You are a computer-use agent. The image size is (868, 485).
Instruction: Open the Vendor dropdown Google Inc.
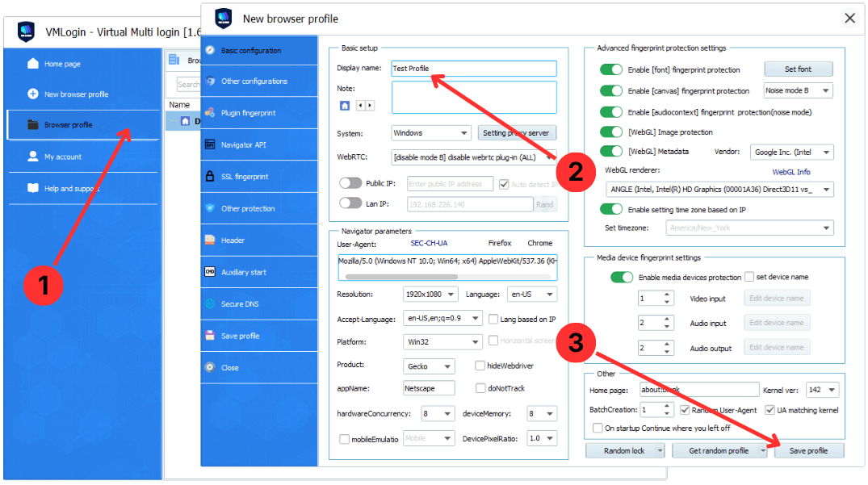[x=791, y=152]
